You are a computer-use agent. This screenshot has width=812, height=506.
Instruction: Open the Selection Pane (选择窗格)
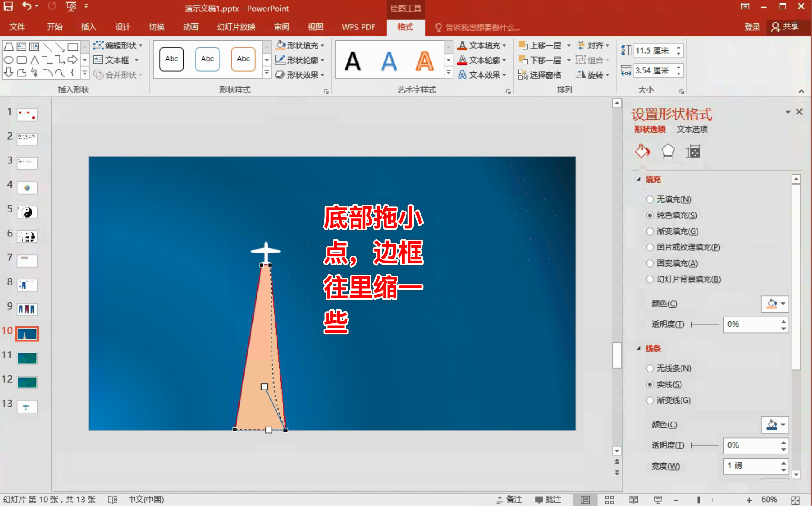(540, 75)
